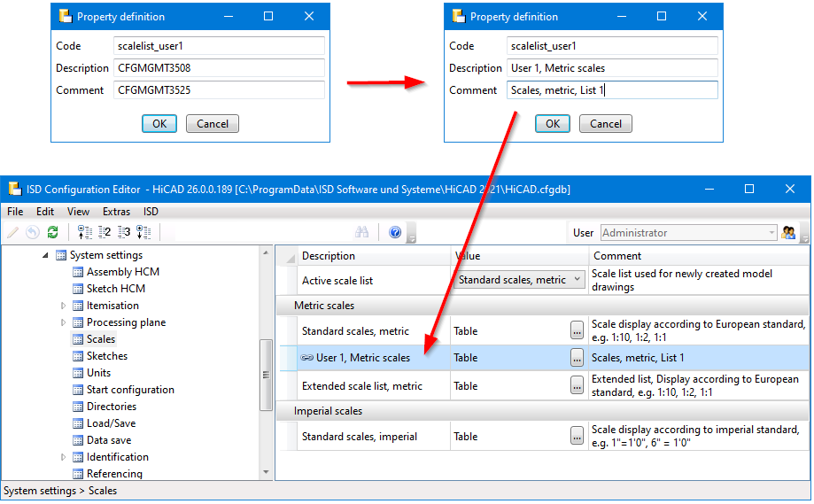Screen dimensions: 814x504
Task: Click the undo arrow toolbar icon
Action: pos(33,233)
